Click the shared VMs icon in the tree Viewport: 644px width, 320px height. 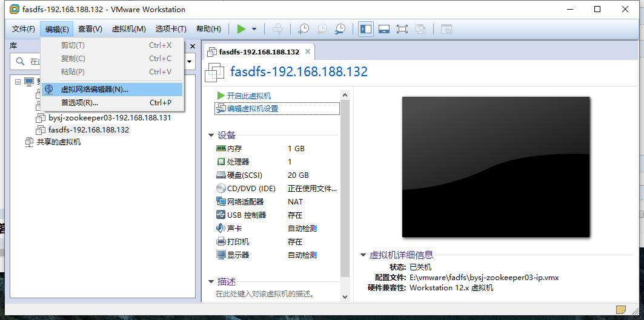[x=29, y=142]
